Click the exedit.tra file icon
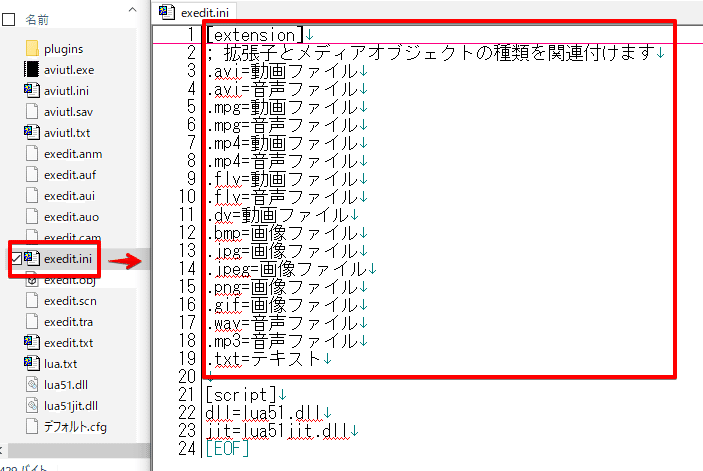Screen dimensions: 703x471 32,322
